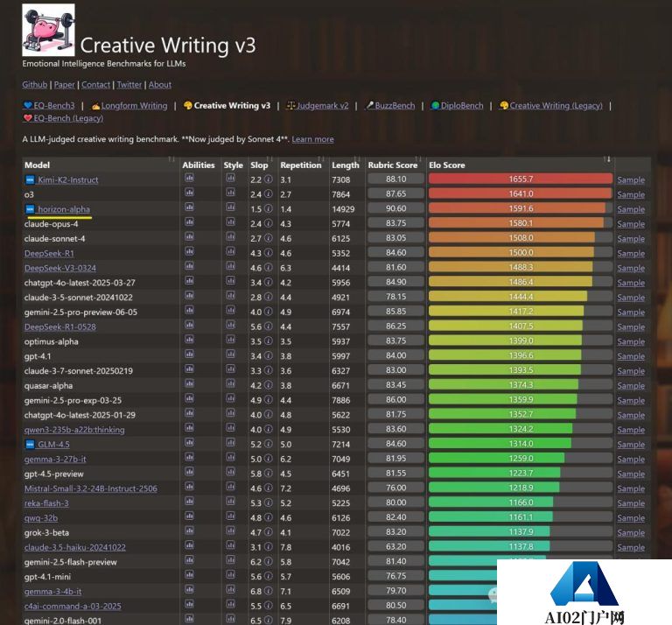Viewport: 672px width, 625px height.
Task: Open the Contact link
Action: (x=96, y=84)
